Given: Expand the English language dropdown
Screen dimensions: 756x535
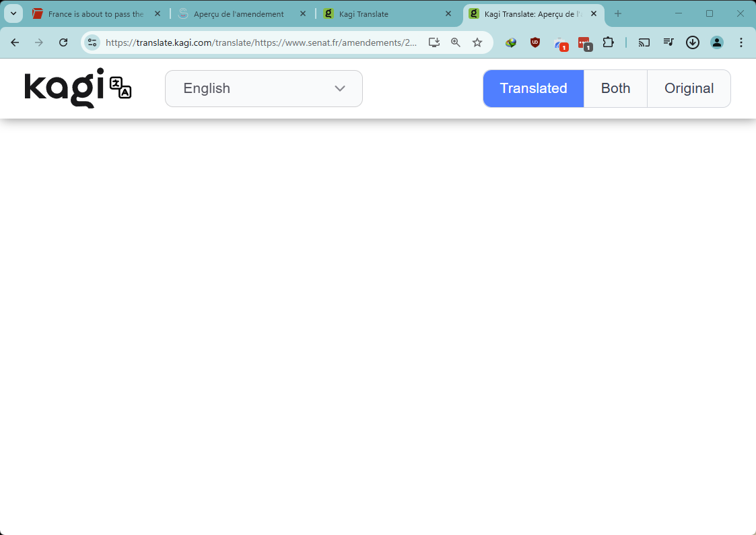Looking at the screenshot, I should point(264,88).
